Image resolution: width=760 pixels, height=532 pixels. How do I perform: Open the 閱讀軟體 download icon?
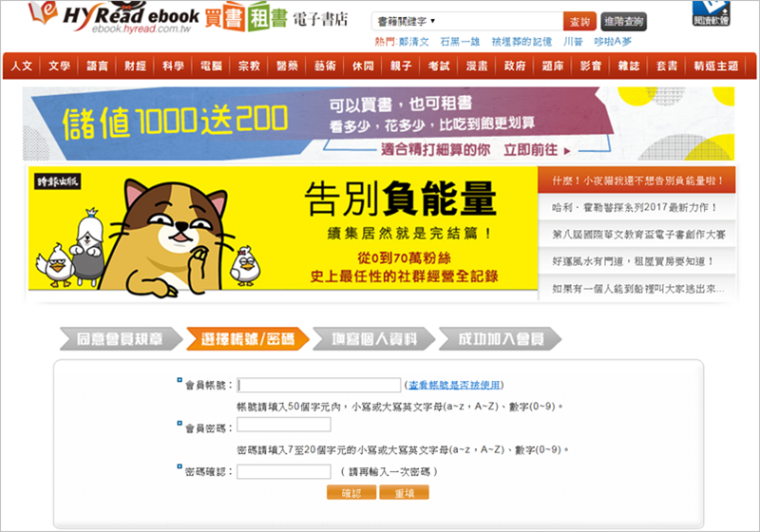pyautogui.click(x=711, y=13)
